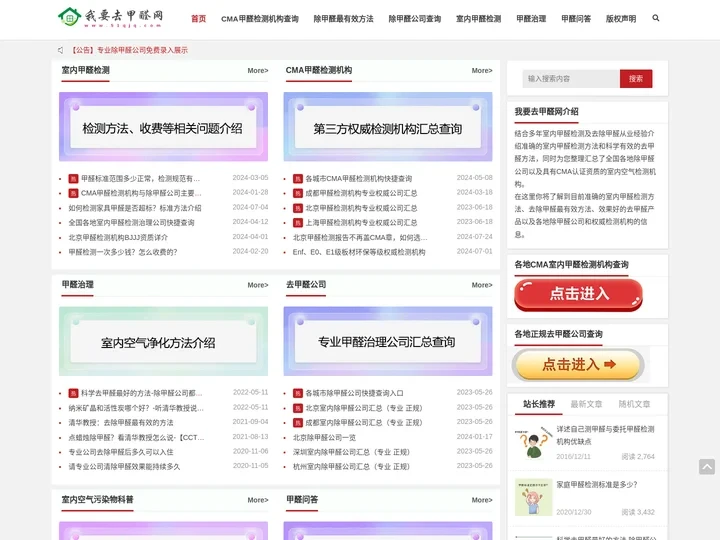The width and height of the screenshot is (720, 540).
Task: Open 甲醛治理 navigation item
Action: pyautogui.click(x=531, y=19)
